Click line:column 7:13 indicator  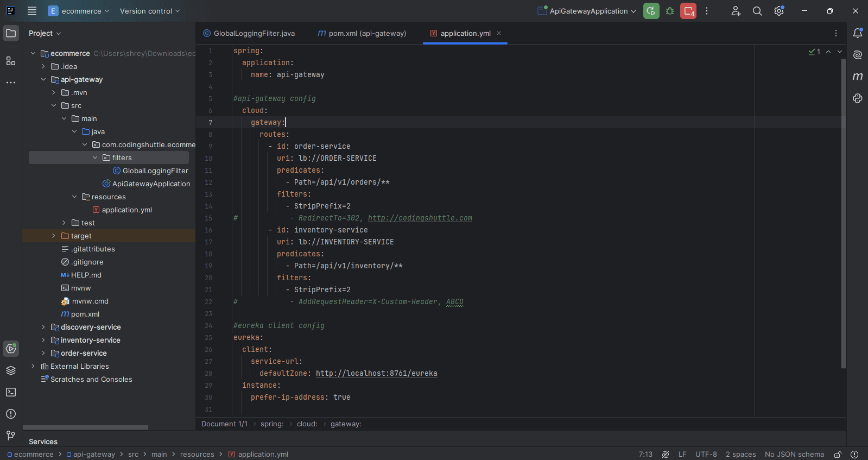[x=645, y=454]
